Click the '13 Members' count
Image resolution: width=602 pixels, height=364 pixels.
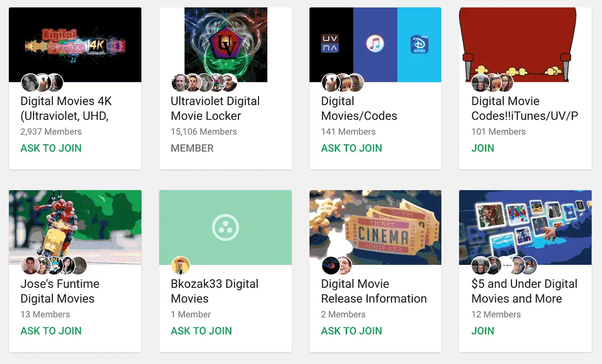(x=45, y=315)
